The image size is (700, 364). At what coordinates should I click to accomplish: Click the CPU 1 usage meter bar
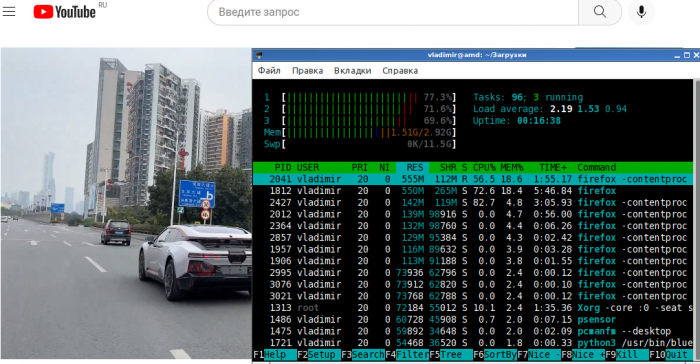point(369,97)
